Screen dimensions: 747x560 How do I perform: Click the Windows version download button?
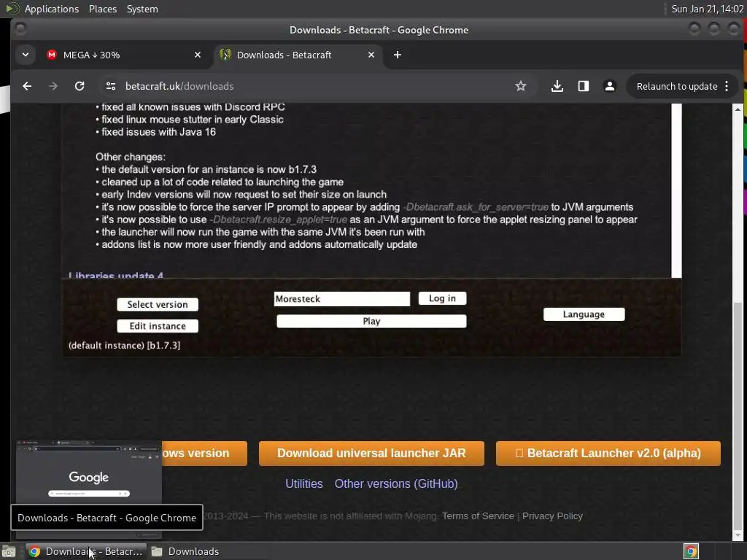[204, 454]
